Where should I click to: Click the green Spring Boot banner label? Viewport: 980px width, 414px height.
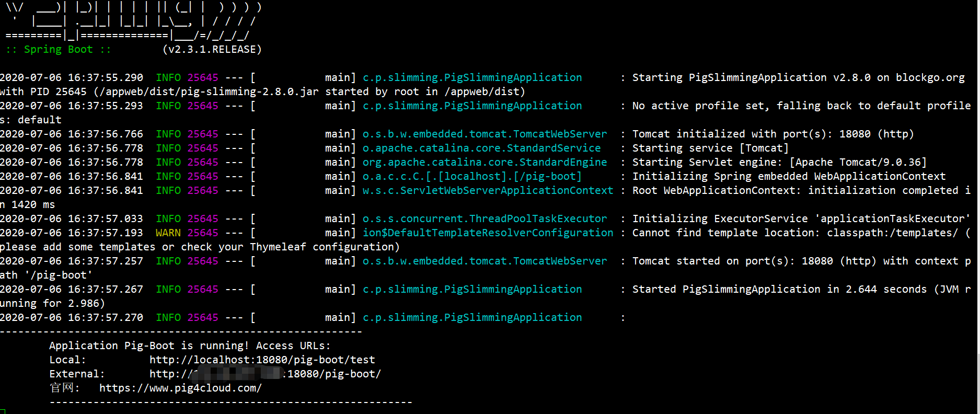(x=58, y=49)
